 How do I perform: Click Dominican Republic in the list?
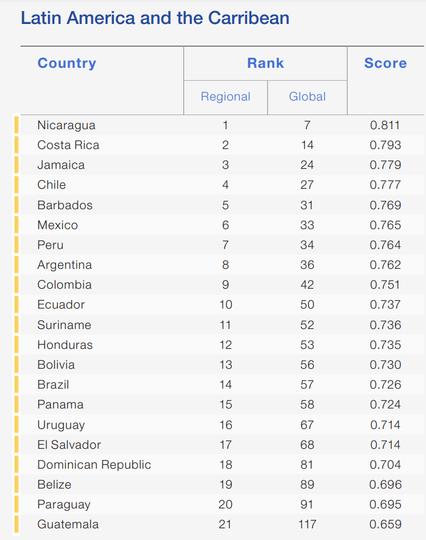click(x=94, y=465)
